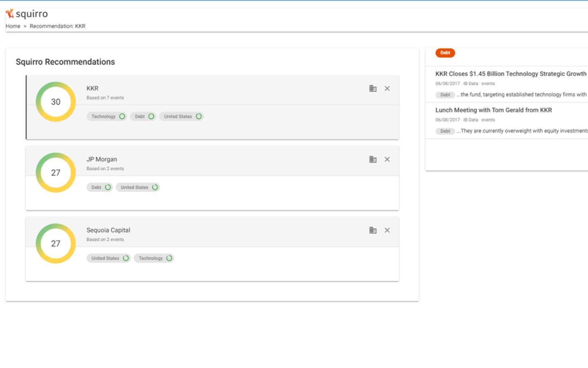Screen dimensions: 588x368
Task: Select the Technology tag on the KKR card
Action: click(107, 116)
